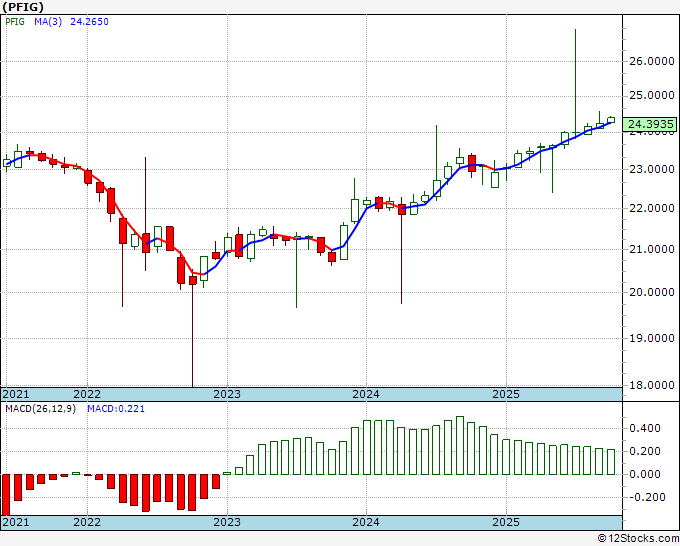Click the 21.0000 price axis label
This screenshot has height=546, width=680.
(x=652, y=249)
